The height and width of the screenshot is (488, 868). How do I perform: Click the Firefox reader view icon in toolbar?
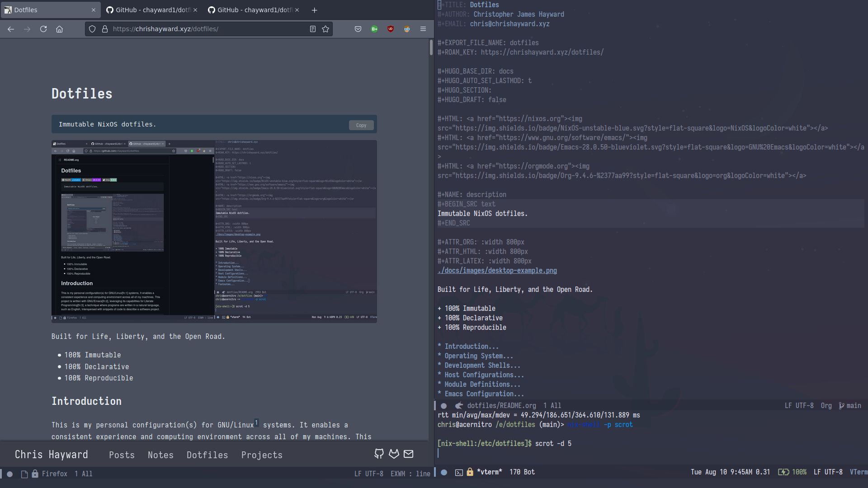312,28
